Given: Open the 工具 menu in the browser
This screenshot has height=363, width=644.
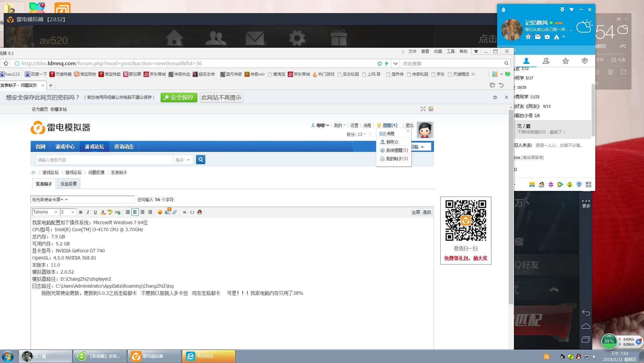Looking at the screenshot, I should [x=450, y=51].
